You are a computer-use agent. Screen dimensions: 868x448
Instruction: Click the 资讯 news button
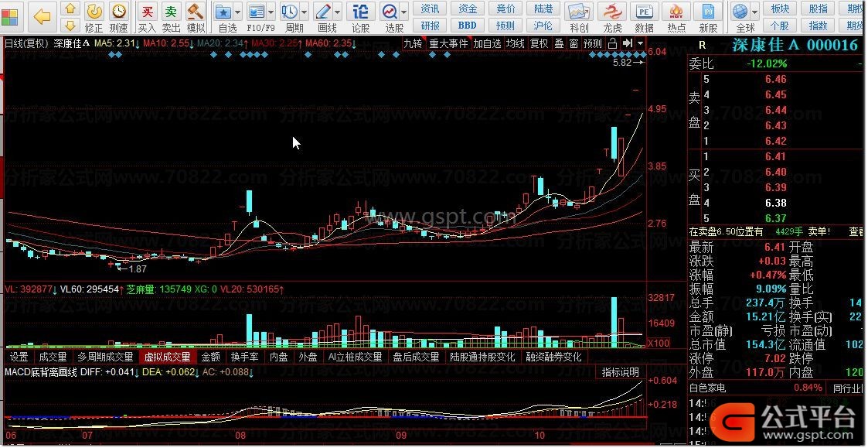[430, 9]
